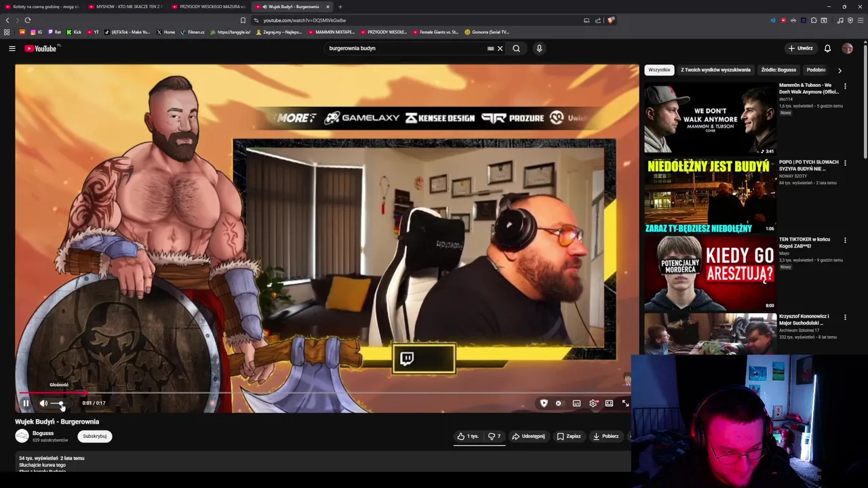Switch to PRZYGODY WESOŁEGO MAZURA tab
Image resolution: width=868 pixels, height=488 pixels.
tap(209, 7)
